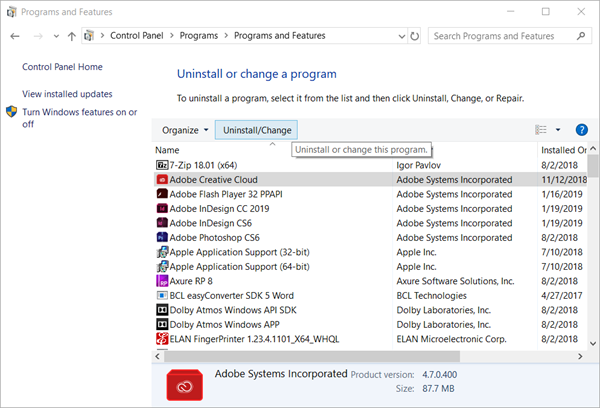Select the Adobe InDesign CS6 icon
This screenshot has height=408, width=600.
162,223
